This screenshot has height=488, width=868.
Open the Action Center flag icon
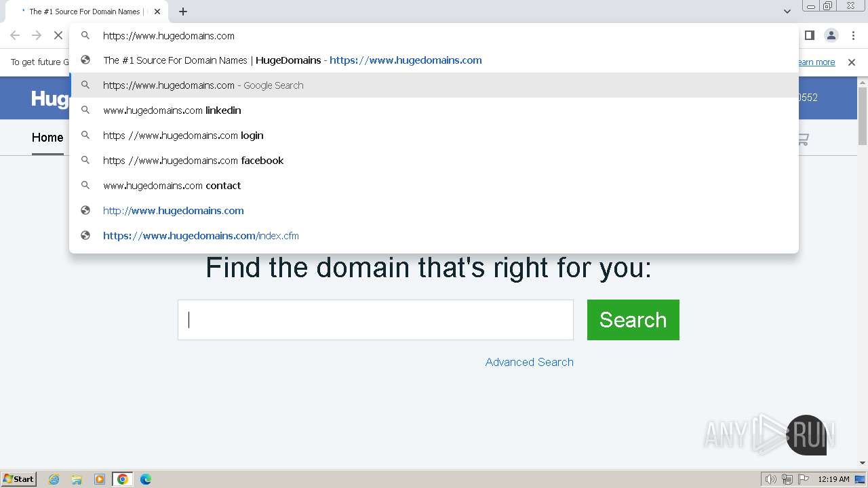[804, 479]
